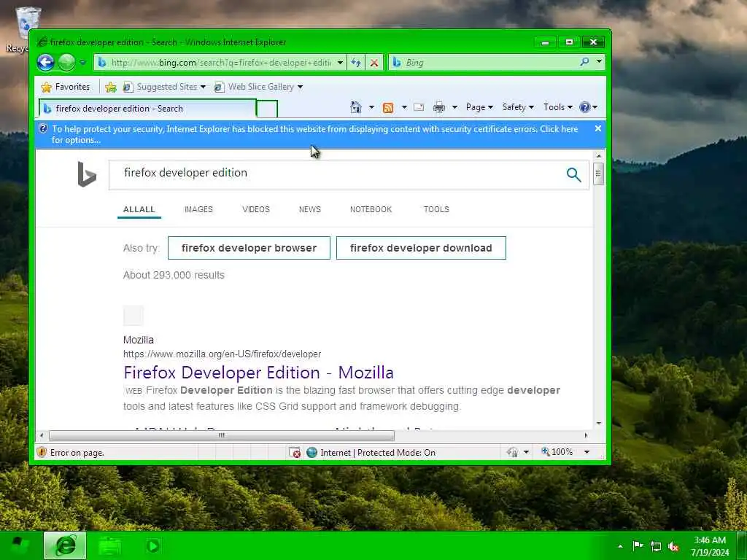Click horizontal scrollbar right arrow

(x=586, y=435)
